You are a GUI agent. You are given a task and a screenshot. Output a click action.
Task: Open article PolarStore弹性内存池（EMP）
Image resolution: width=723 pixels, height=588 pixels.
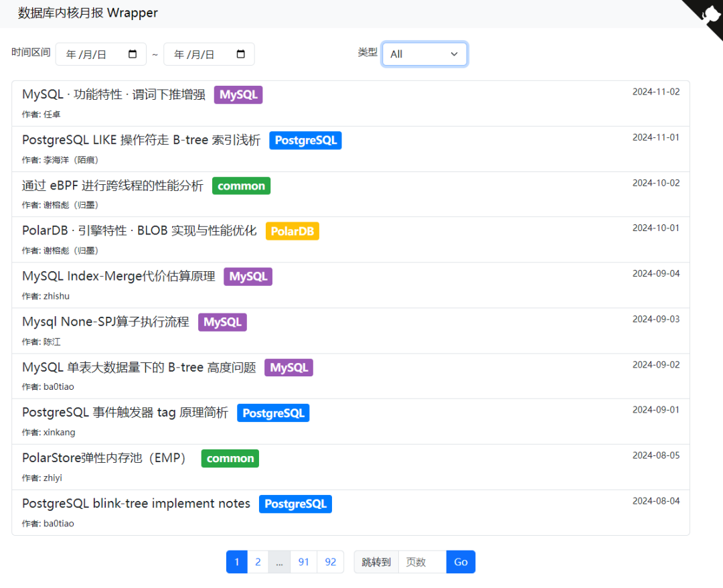[104, 458]
